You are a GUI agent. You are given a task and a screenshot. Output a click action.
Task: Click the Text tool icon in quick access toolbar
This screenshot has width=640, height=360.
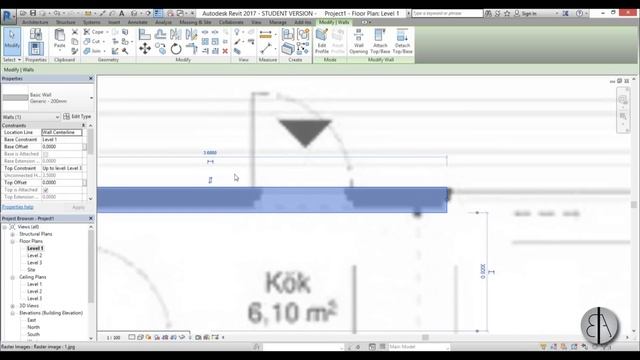(x=121, y=13)
